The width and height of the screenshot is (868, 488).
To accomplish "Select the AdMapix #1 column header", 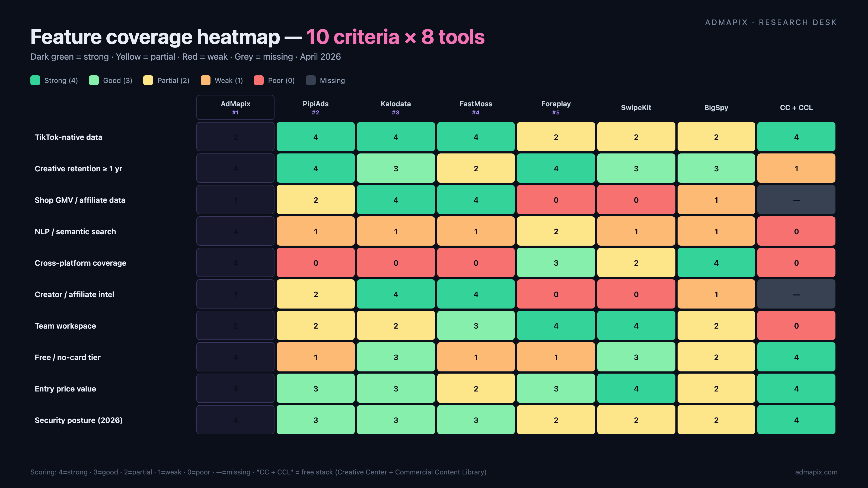I will click(235, 107).
